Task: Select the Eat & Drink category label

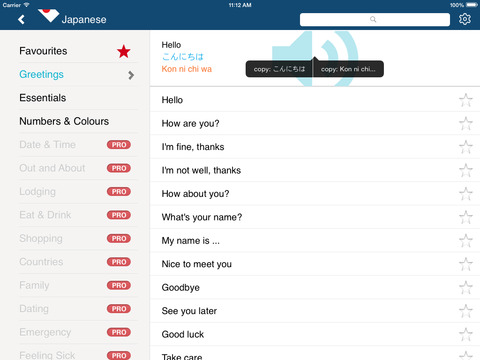Action: (x=45, y=215)
